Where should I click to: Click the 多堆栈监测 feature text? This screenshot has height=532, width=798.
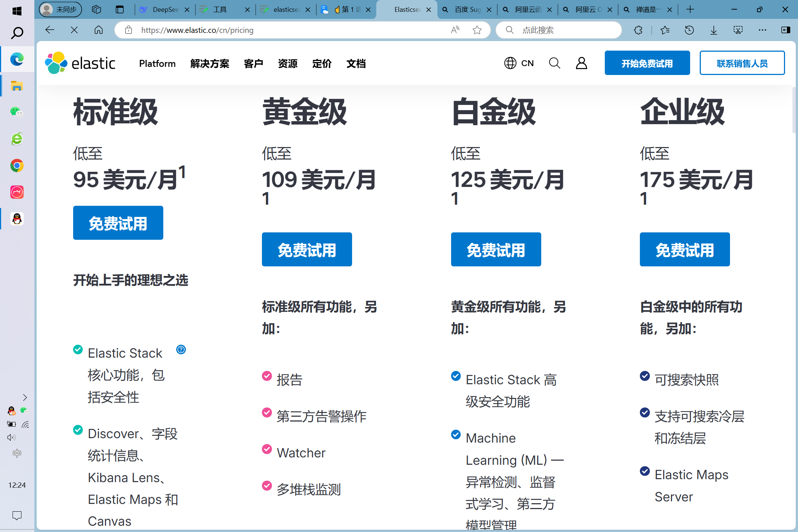tap(309, 489)
